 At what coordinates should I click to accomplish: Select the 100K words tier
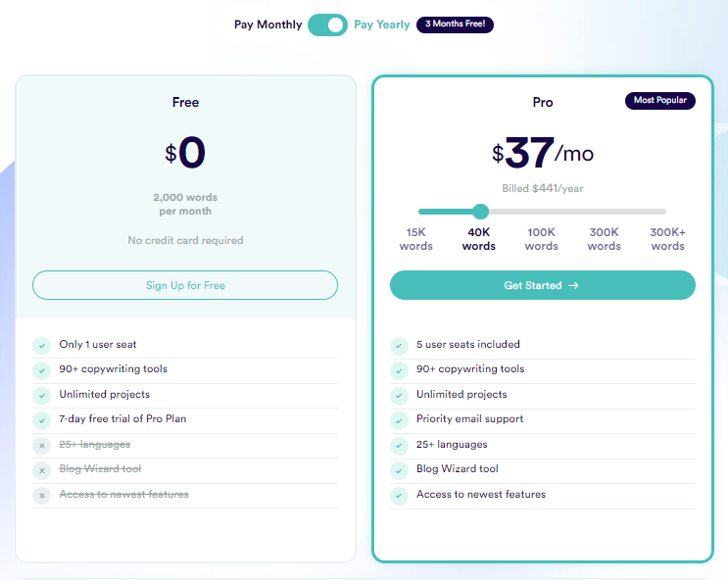pos(542,239)
